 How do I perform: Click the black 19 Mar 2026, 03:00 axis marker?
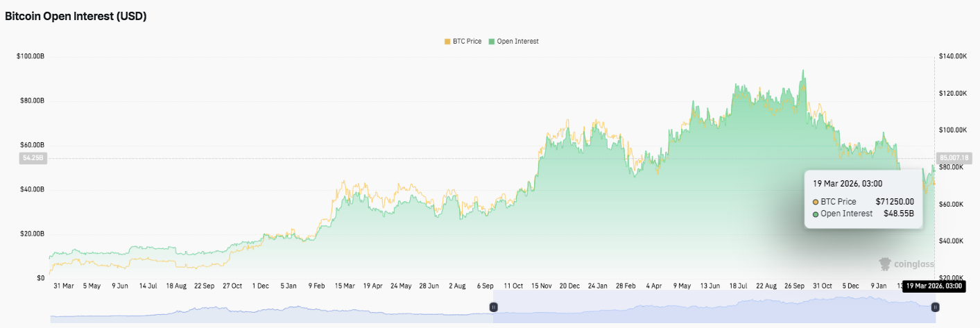(933, 286)
